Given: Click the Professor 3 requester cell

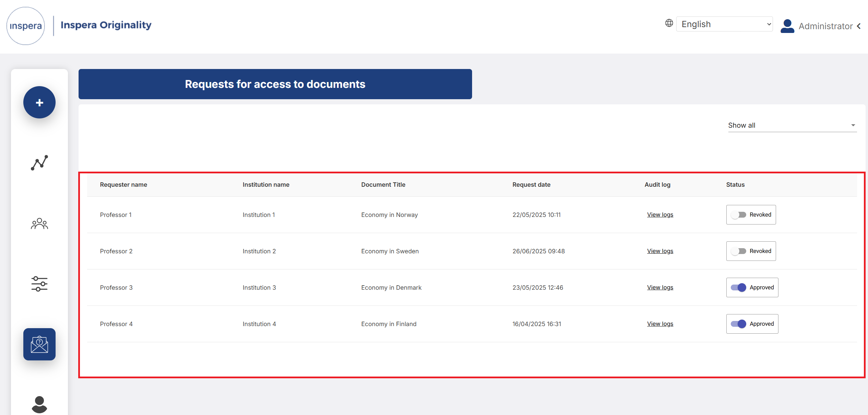Looking at the screenshot, I should point(116,288).
